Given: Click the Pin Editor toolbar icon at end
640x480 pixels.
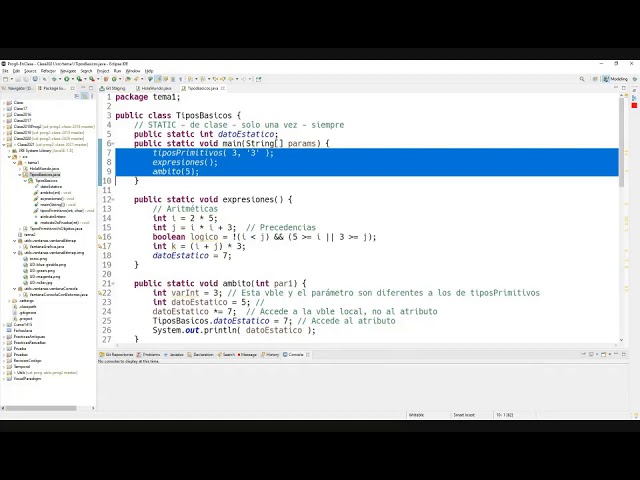Looking at the screenshot, I should click(258, 79).
